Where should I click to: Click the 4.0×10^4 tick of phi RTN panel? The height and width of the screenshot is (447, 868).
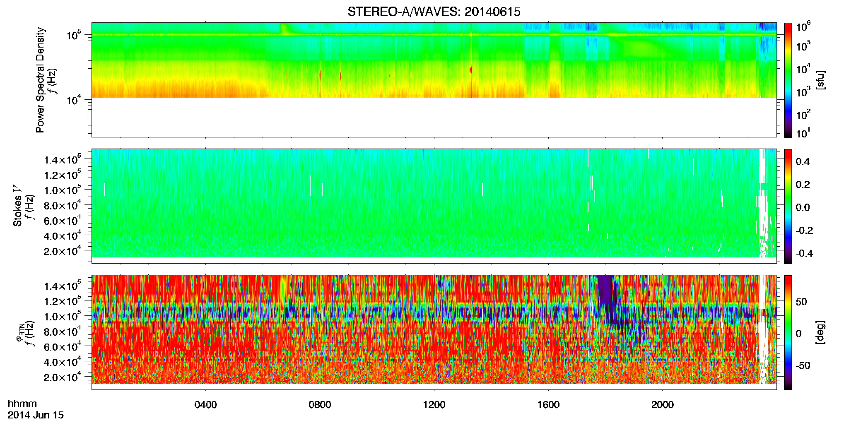[x=63, y=362]
